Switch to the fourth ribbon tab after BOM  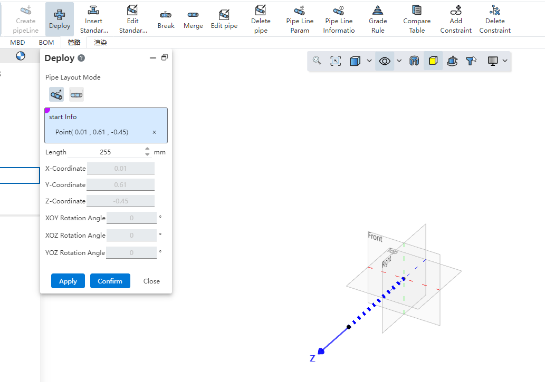tap(100, 42)
